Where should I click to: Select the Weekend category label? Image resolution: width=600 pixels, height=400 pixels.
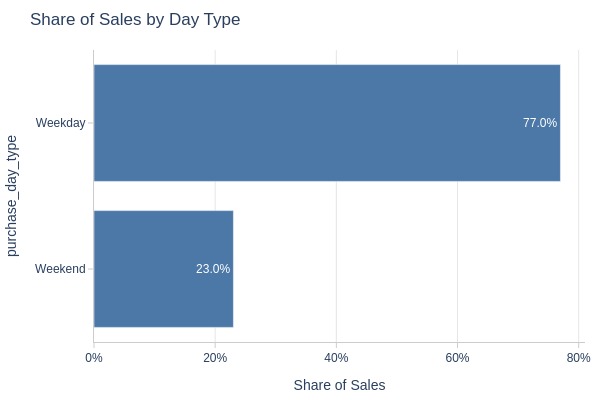pyautogui.click(x=60, y=269)
